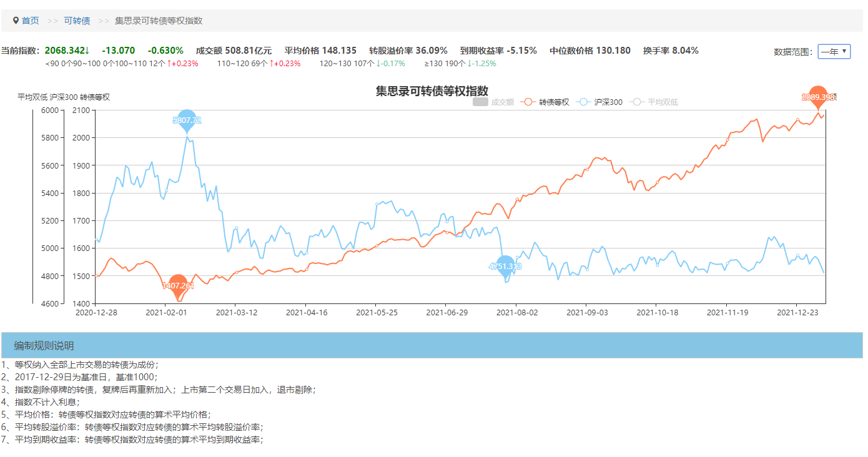The height and width of the screenshot is (457, 868).
Task: Open the 数据范围 一年 dropdown
Action: (x=834, y=52)
